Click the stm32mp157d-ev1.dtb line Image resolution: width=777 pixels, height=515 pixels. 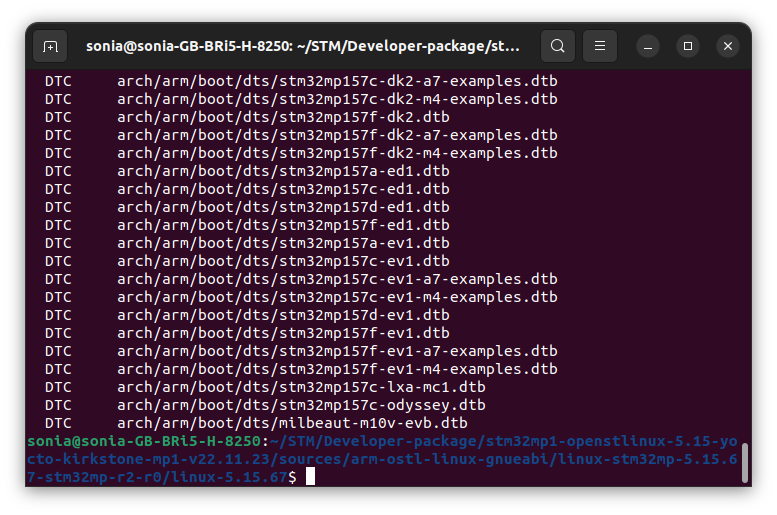pyautogui.click(x=247, y=315)
